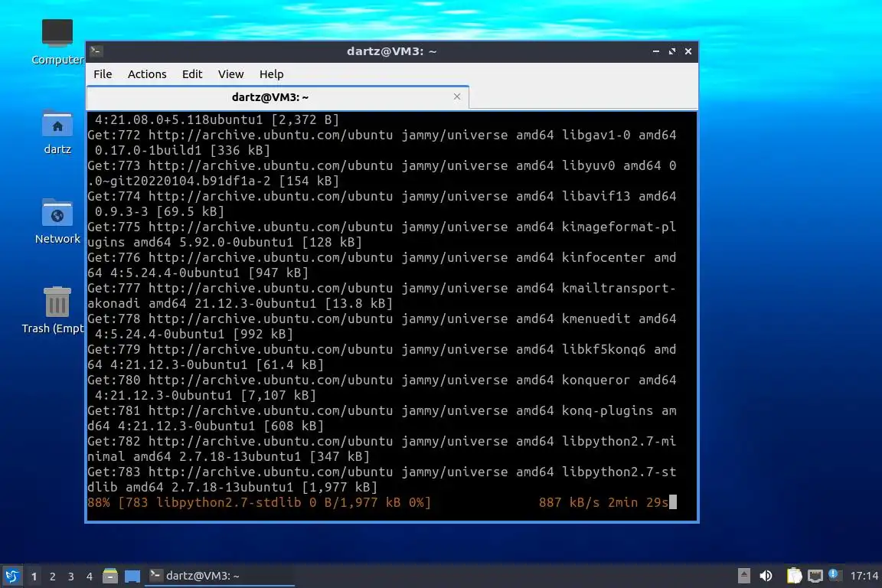Open the Lubuntu application menu

coord(11,576)
